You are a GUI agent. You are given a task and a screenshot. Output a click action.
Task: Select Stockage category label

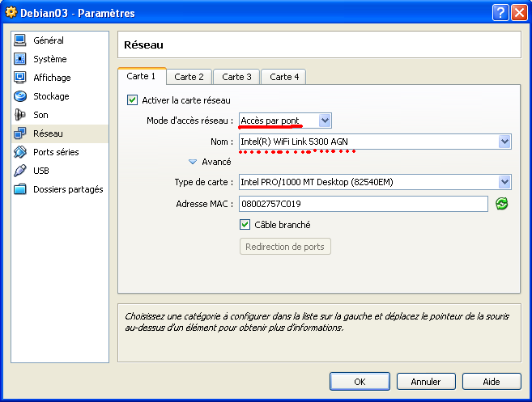[51, 96]
